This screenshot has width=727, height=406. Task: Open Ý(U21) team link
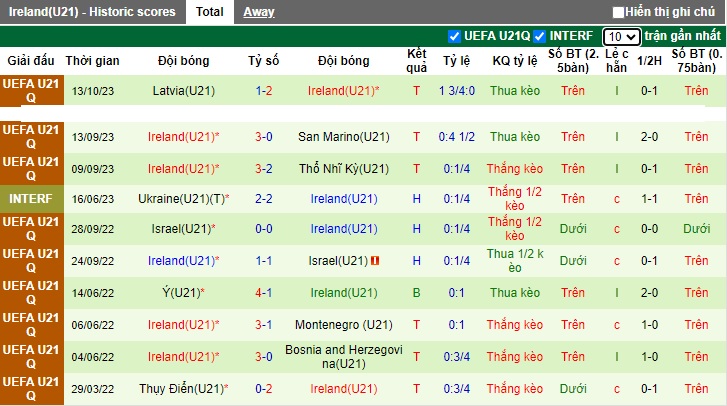[184, 293]
